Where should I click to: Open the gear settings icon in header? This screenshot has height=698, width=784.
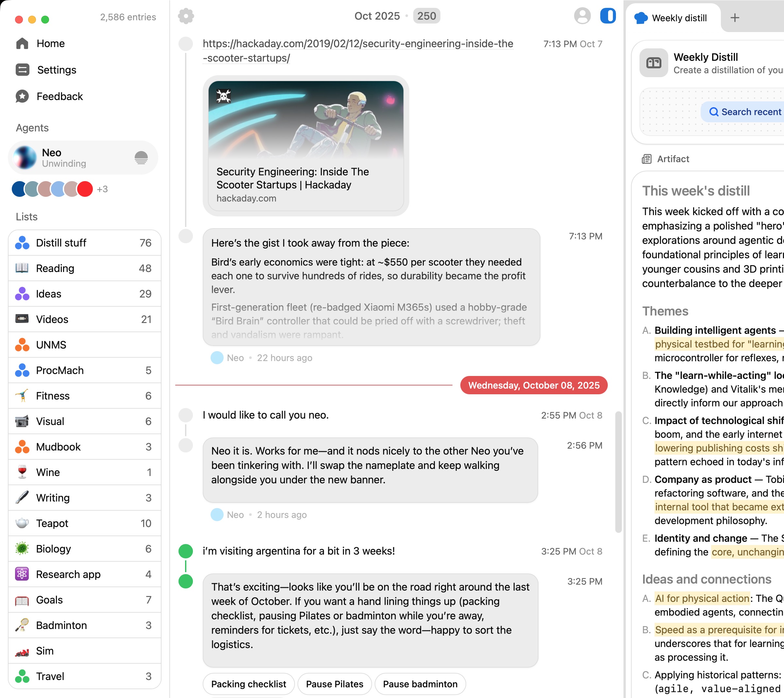coord(186,16)
